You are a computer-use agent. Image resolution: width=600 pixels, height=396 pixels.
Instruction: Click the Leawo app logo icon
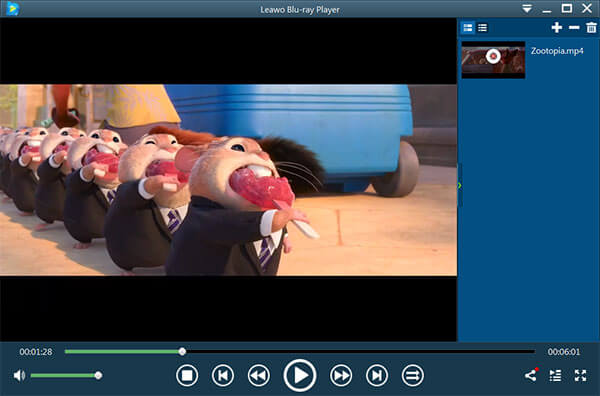coord(12,9)
